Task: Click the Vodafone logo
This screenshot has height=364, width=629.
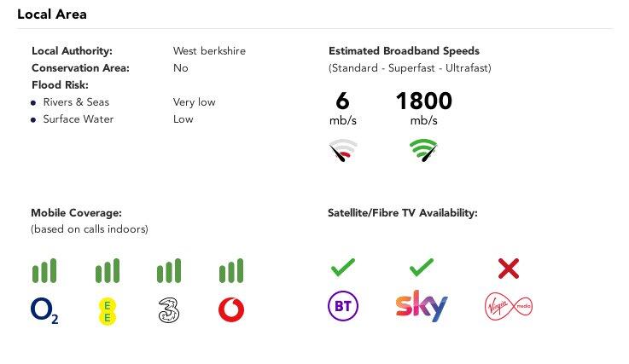Action: point(231,310)
